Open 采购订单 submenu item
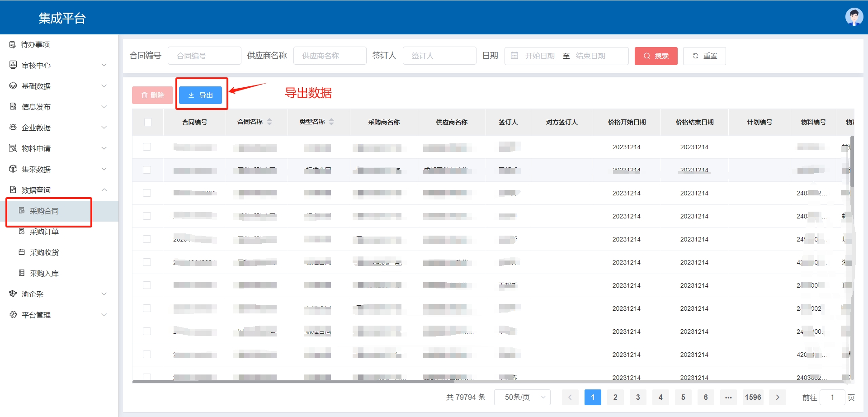Viewport: 868px width, 417px height. pos(44,232)
